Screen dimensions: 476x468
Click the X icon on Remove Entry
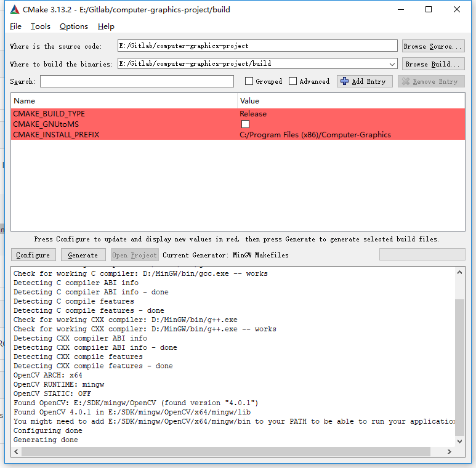coord(406,81)
